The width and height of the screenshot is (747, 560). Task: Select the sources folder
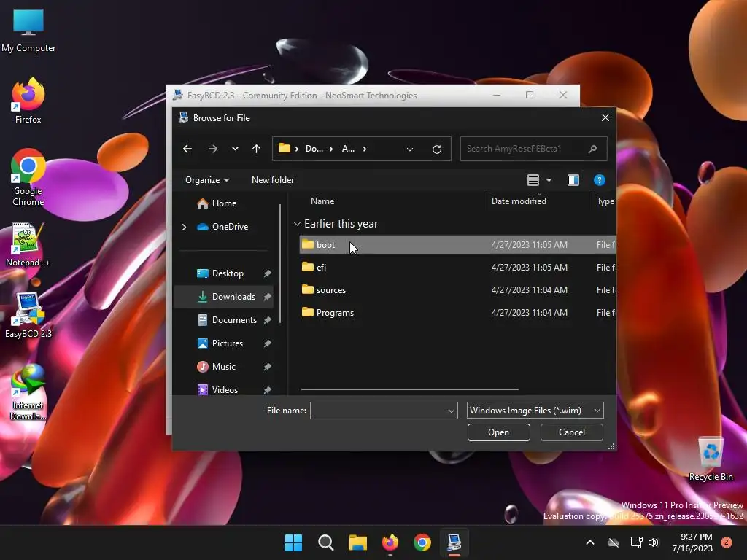tap(457, 290)
